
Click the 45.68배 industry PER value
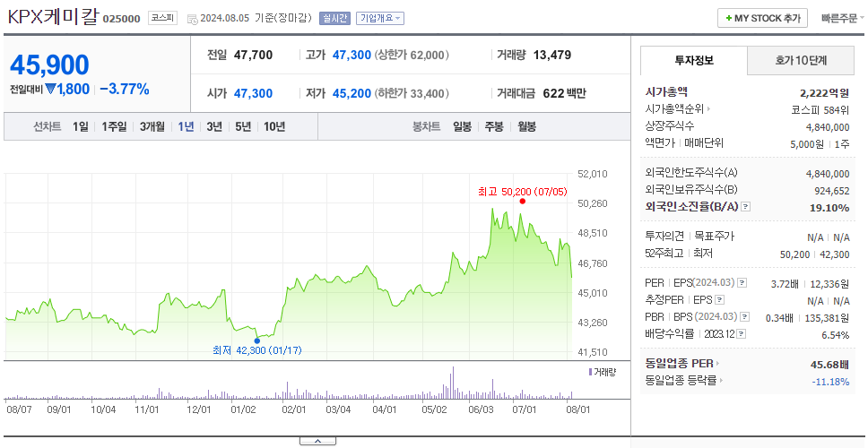point(829,365)
